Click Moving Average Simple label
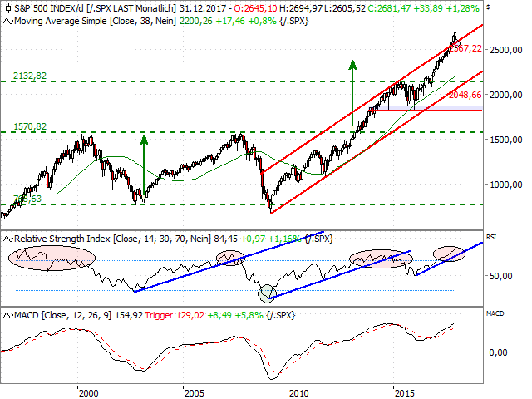The width and height of the screenshot is (532, 399). pyautogui.click(x=61, y=22)
